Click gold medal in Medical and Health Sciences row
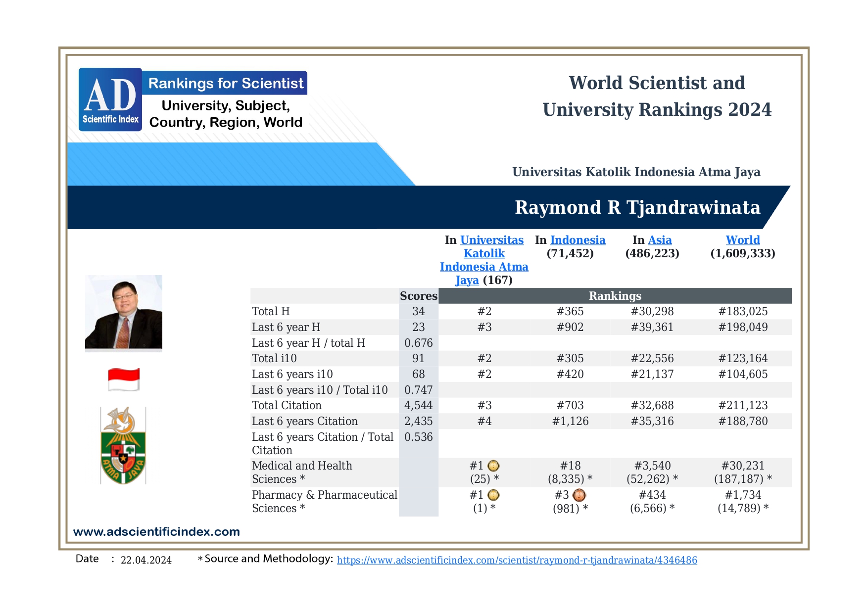The height and width of the screenshot is (614, 868). (x=493, y=466)
